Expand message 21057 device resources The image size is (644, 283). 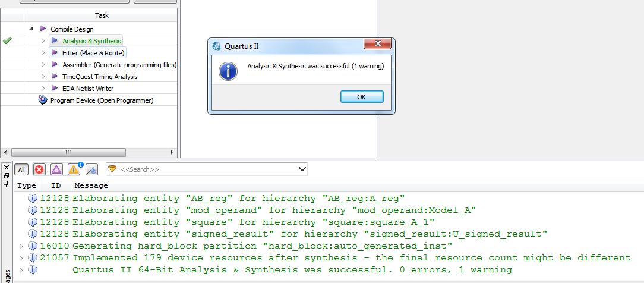click(21, 258)
